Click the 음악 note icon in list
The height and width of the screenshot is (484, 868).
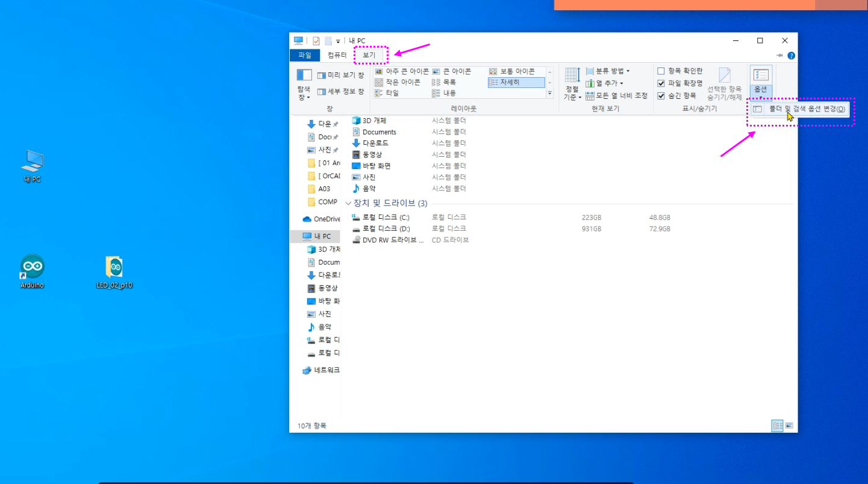pos(356,189)
